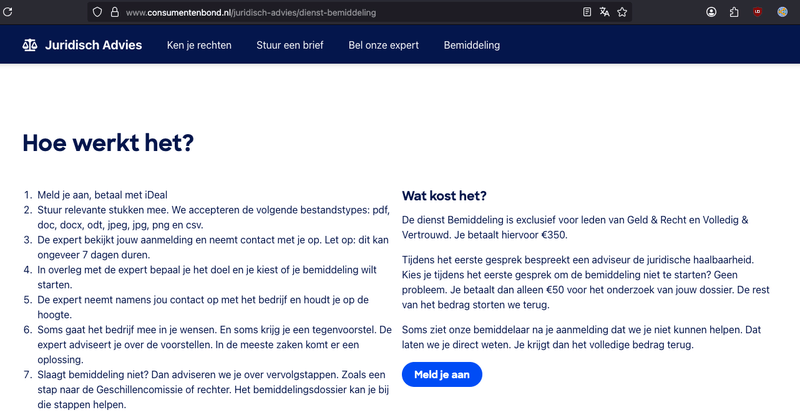
Task: Open the 'Bel onze expert' menu item
Action: [x=383, y=45]
